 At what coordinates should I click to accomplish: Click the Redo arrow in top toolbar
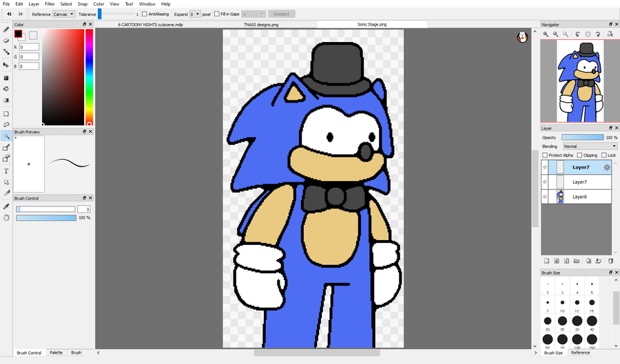tap(21, 14)
